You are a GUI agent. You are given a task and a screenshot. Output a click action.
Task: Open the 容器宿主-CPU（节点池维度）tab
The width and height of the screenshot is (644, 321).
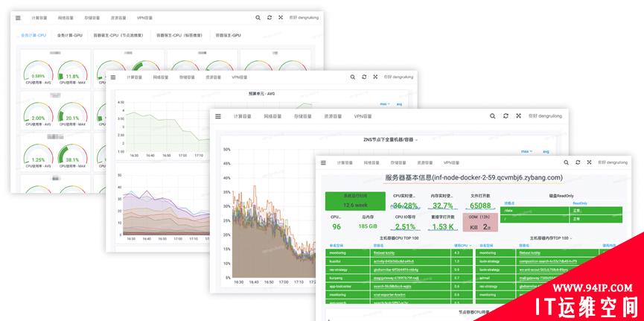(118, 35)
